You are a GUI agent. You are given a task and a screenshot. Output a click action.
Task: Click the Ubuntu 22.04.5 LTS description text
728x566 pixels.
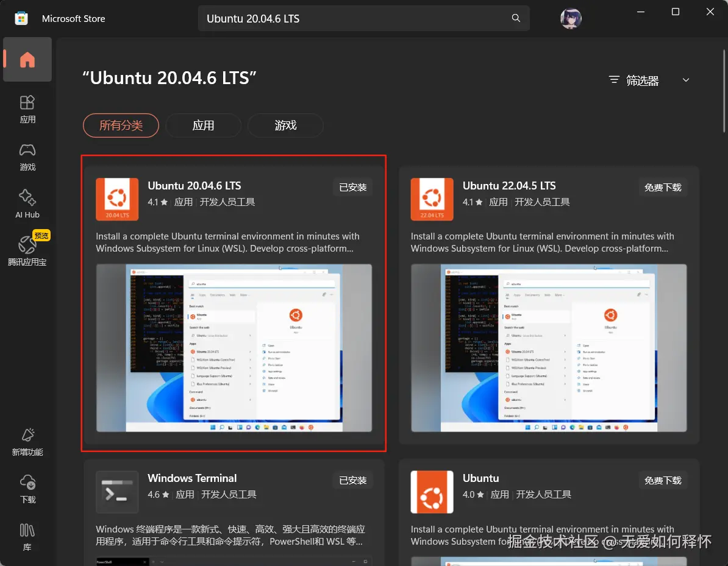pos(542,242)
